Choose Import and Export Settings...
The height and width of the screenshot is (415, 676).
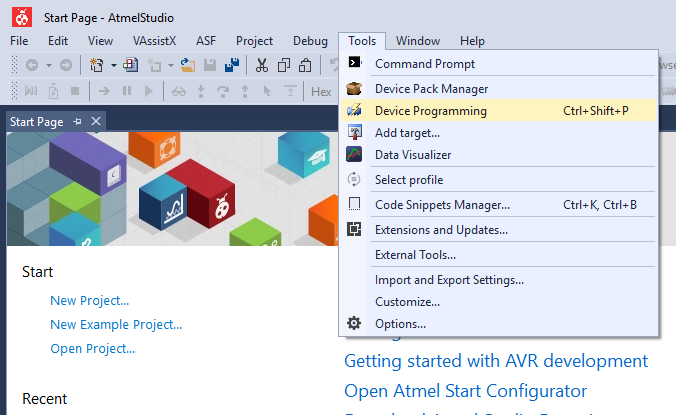499,280
